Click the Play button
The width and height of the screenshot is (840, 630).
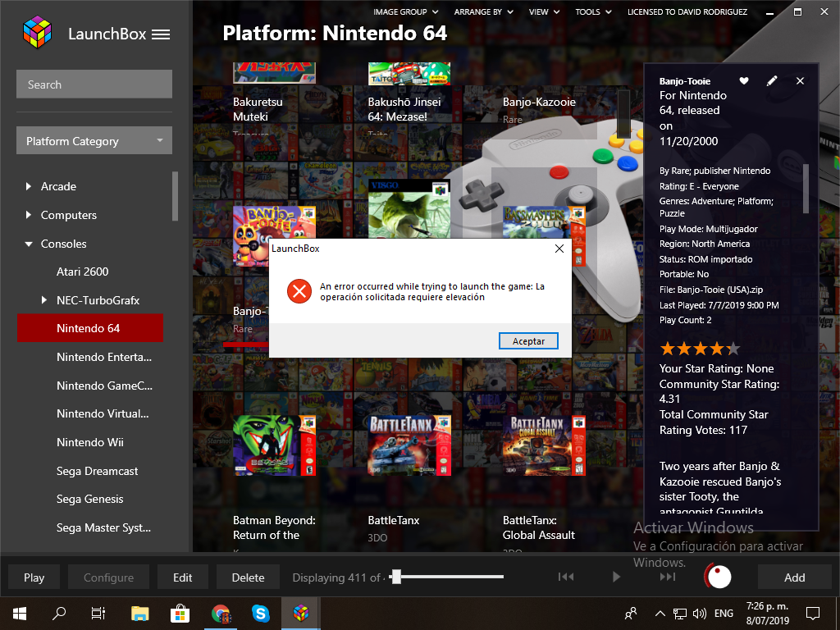(x=34, y=577)
